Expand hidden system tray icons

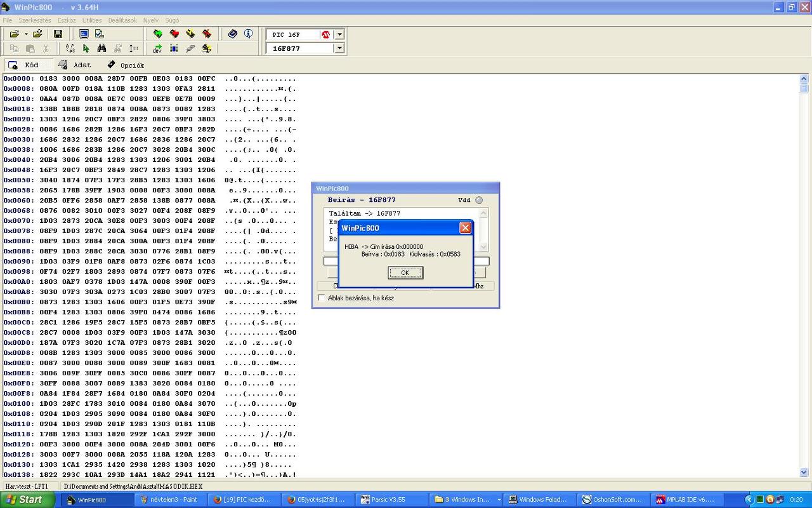tap(749, 500)
